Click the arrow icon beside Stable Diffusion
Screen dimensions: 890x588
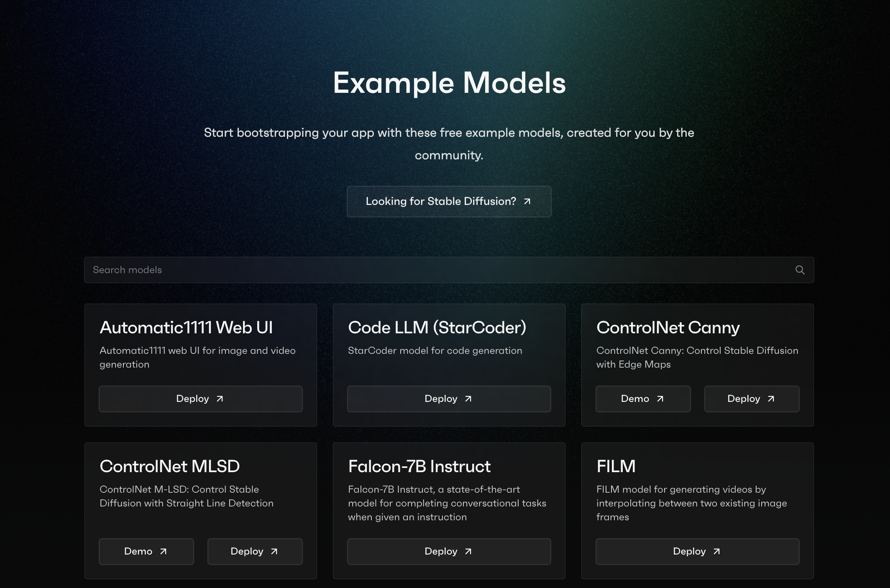point(527,202)
